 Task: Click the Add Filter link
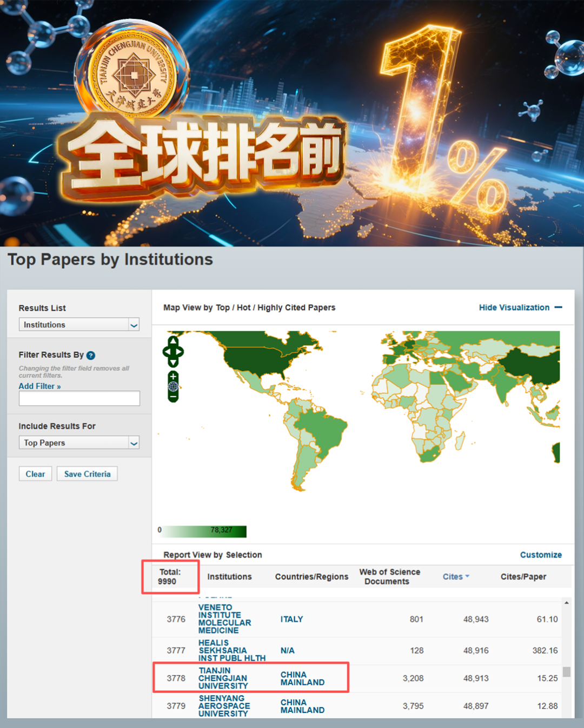(39, 386)
